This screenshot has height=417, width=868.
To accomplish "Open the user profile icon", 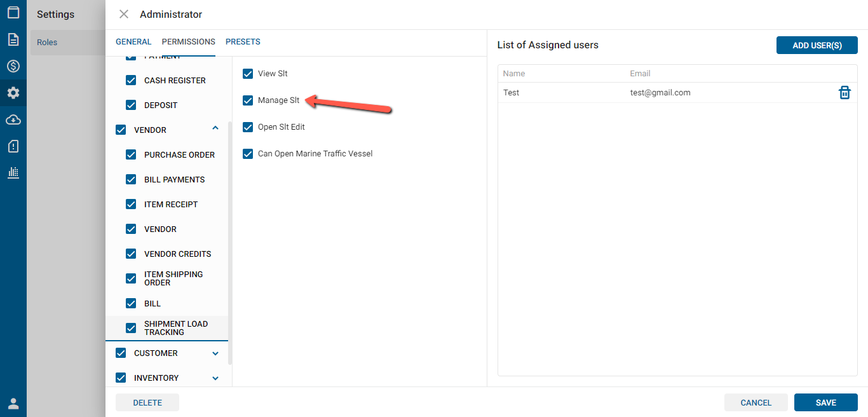I will [13, 403].
